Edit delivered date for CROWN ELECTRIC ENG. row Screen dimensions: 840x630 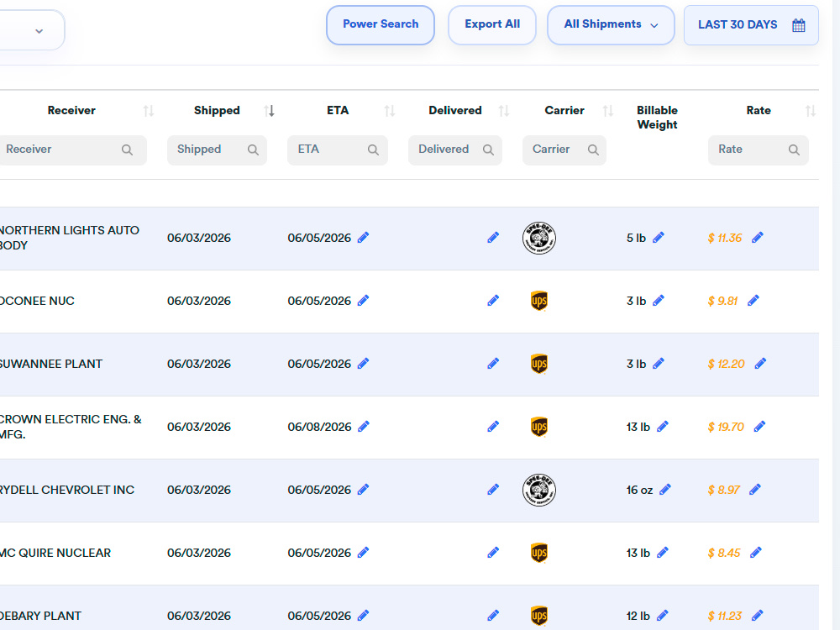point(493,427)
